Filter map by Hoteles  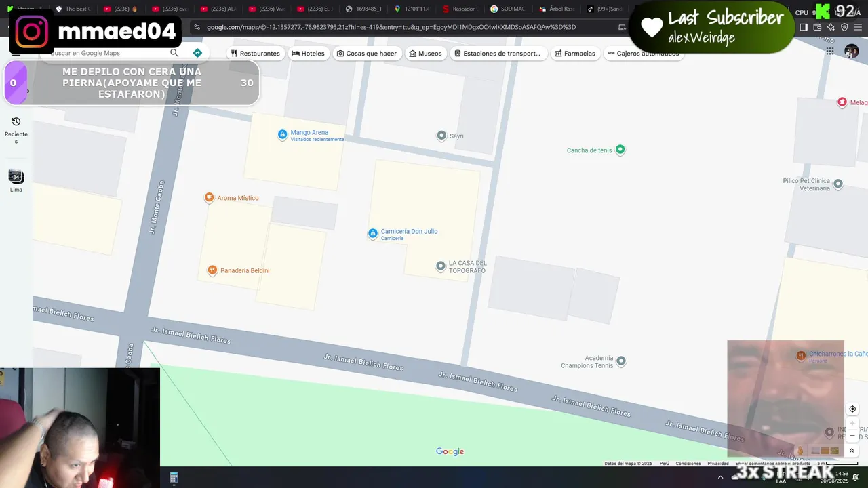click(x=308, y=54)
